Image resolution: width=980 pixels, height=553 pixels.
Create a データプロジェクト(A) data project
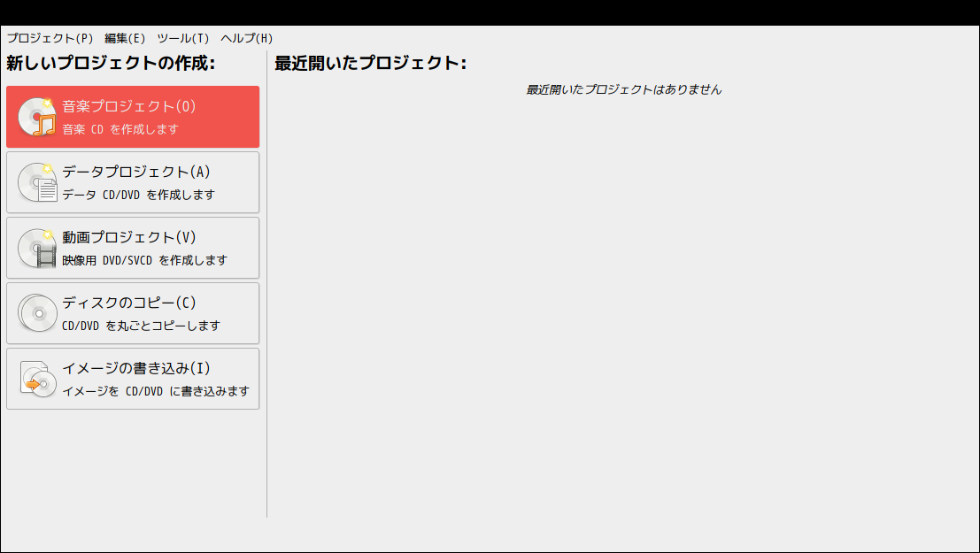(133, 182)
